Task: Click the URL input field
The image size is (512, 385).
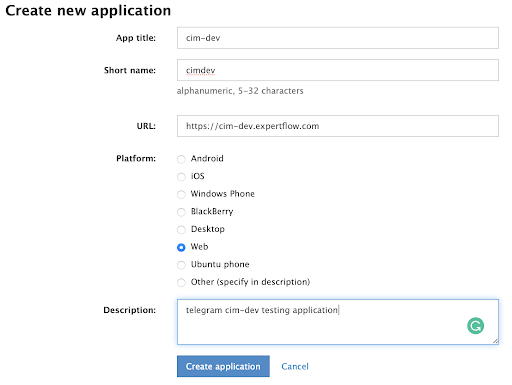Action: pos(338,126)
